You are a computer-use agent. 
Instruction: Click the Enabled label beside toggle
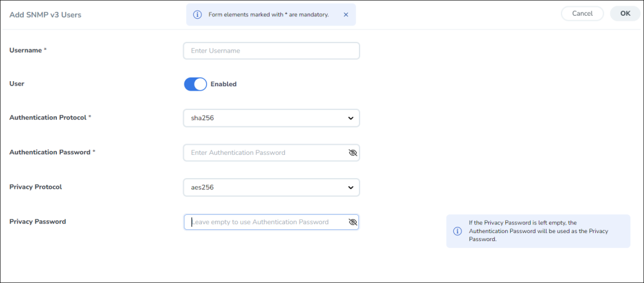click(x=224, y=84)
